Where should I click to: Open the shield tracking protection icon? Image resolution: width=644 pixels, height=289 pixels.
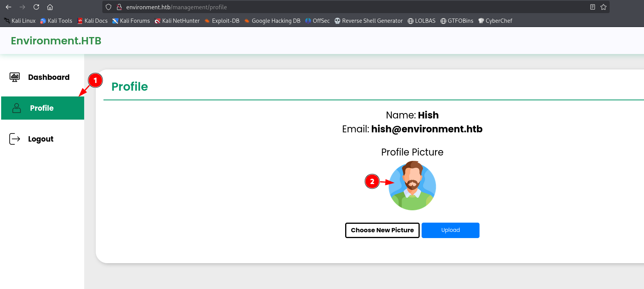(x=108, y=7)
